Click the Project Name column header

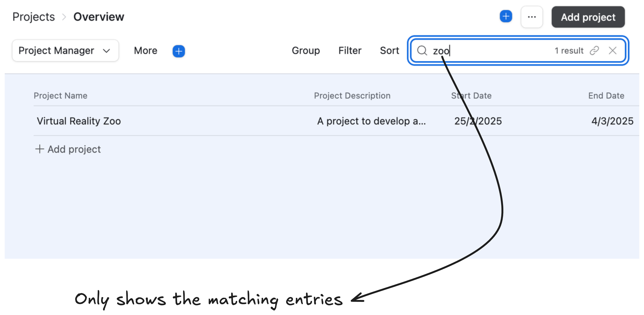(x=60, y=96)
